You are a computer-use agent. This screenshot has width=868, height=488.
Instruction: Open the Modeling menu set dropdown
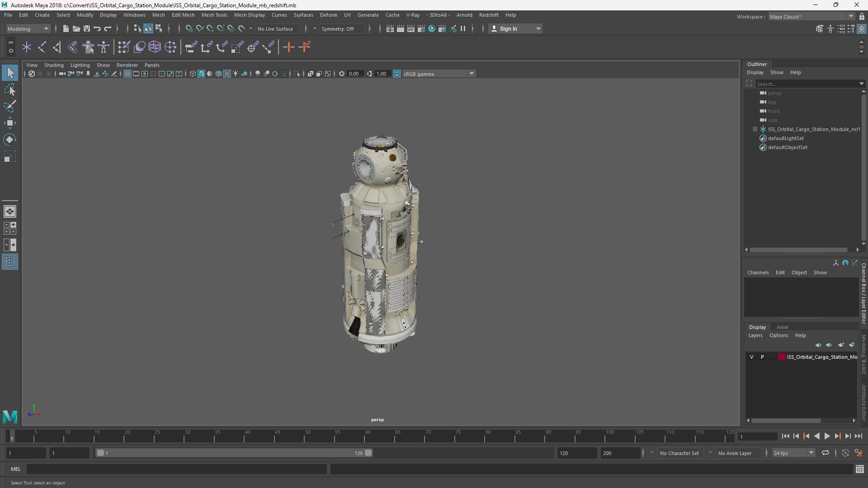pyautogui.click(x=28, y=28)
